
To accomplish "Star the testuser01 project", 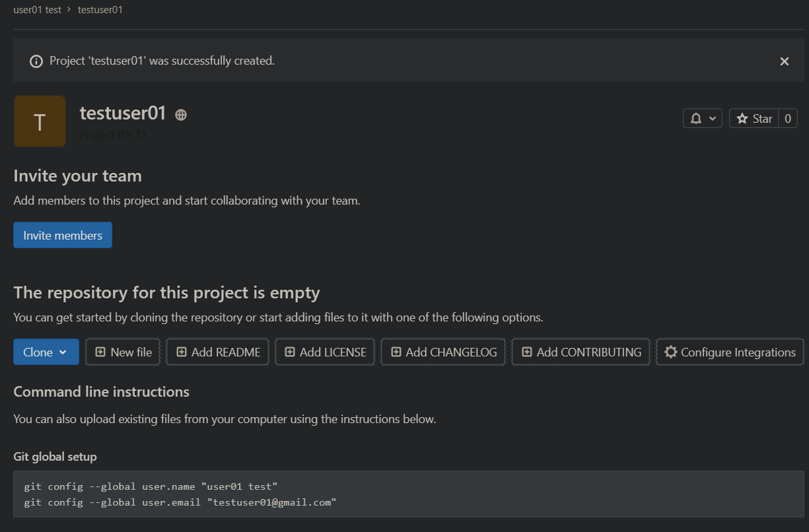I will tap(754, 119).
